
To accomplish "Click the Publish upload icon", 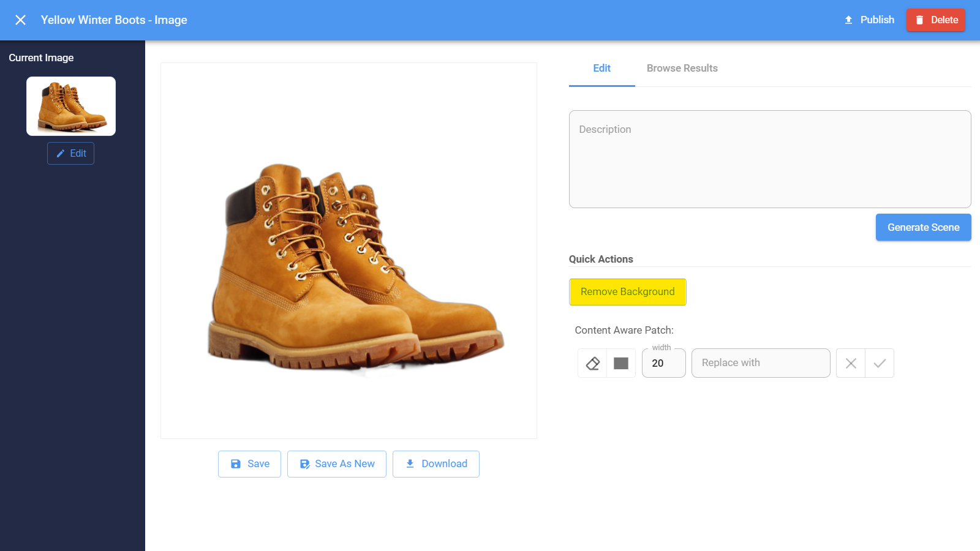I will 849,20.
